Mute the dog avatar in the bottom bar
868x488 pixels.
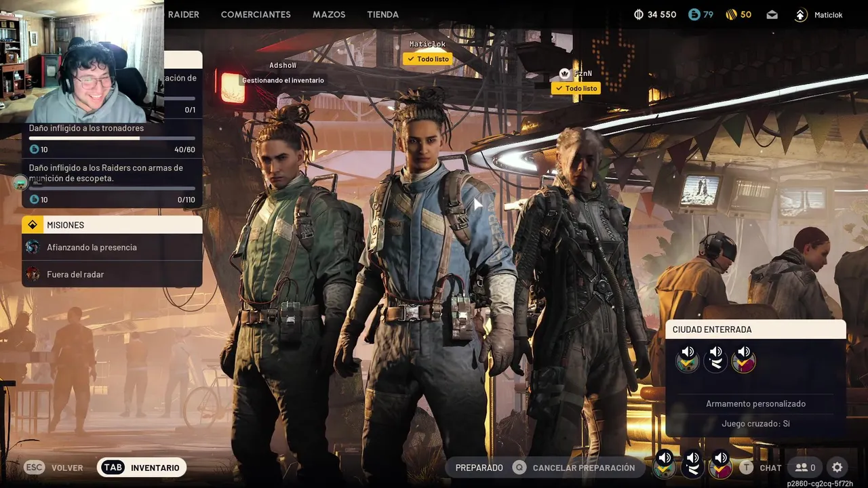[x=665, y=464]
